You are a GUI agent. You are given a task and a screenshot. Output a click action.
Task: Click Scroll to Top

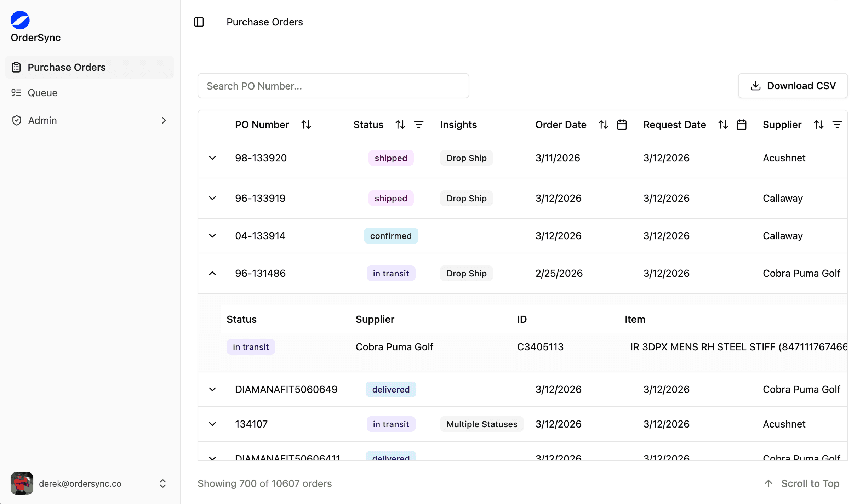[802, 483]
